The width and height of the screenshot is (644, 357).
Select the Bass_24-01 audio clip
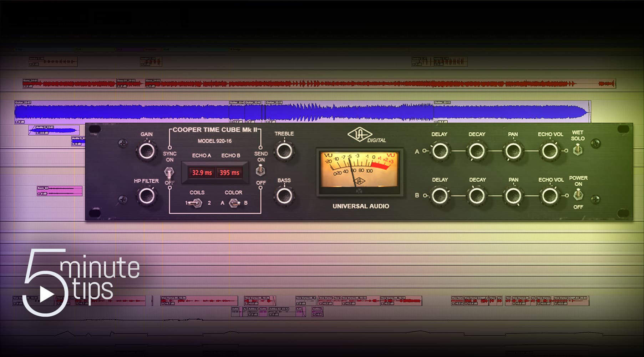pos(69,84)
